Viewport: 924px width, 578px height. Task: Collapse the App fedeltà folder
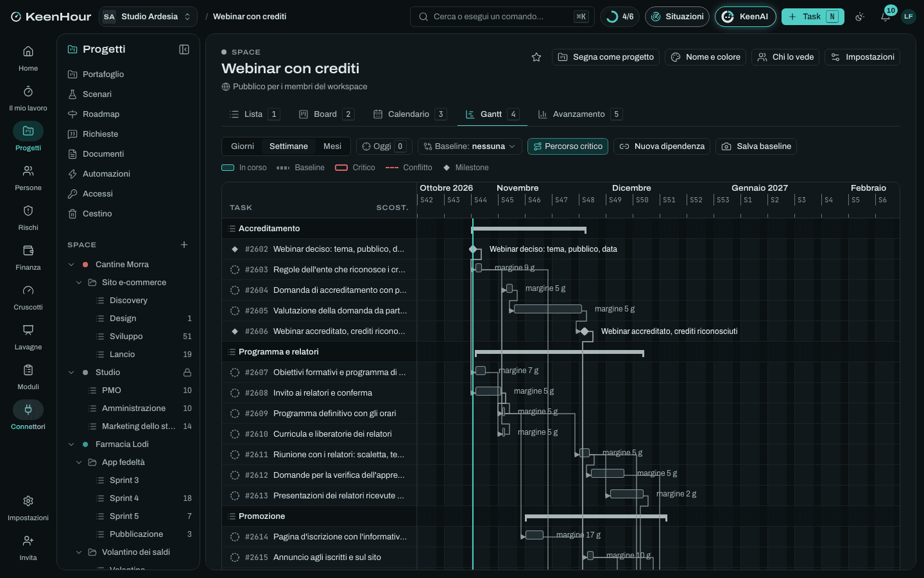coord(79,462)
